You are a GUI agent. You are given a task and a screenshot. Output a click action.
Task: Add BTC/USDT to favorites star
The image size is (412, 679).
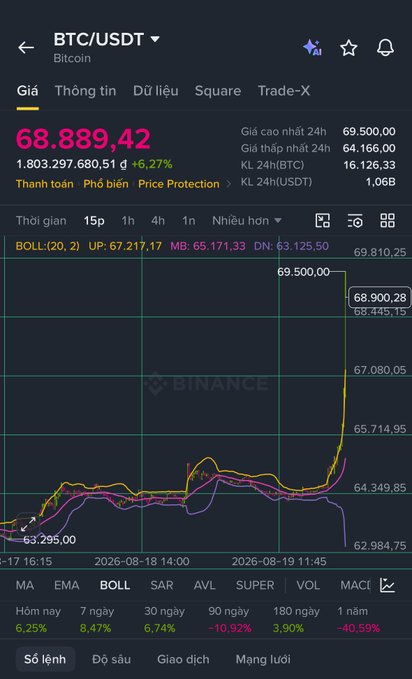click(349, 48)
